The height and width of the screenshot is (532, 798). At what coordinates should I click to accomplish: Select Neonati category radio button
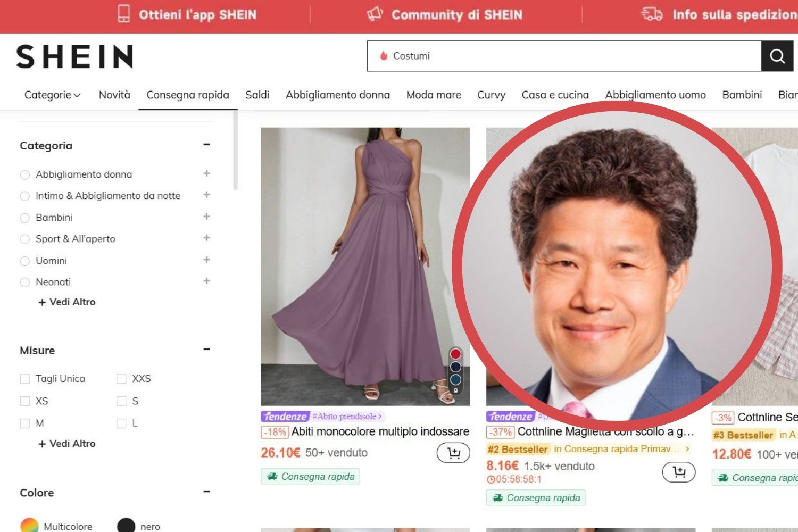24,282
